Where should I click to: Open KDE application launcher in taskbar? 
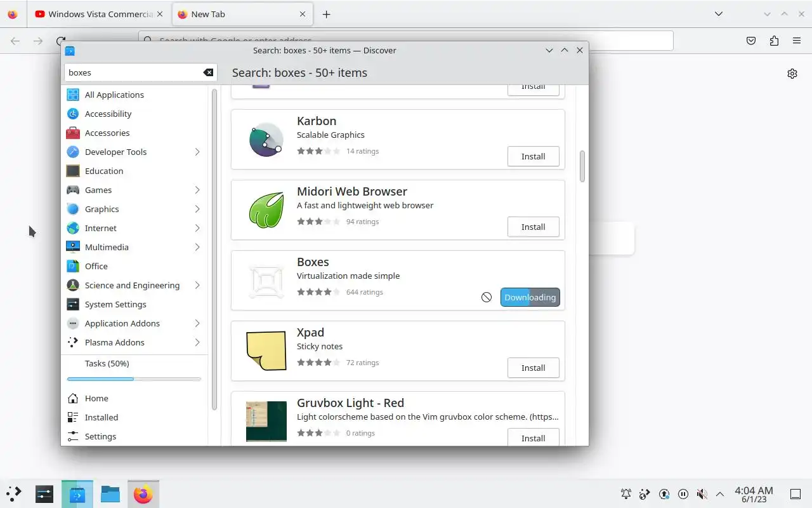tap(14, 493)
